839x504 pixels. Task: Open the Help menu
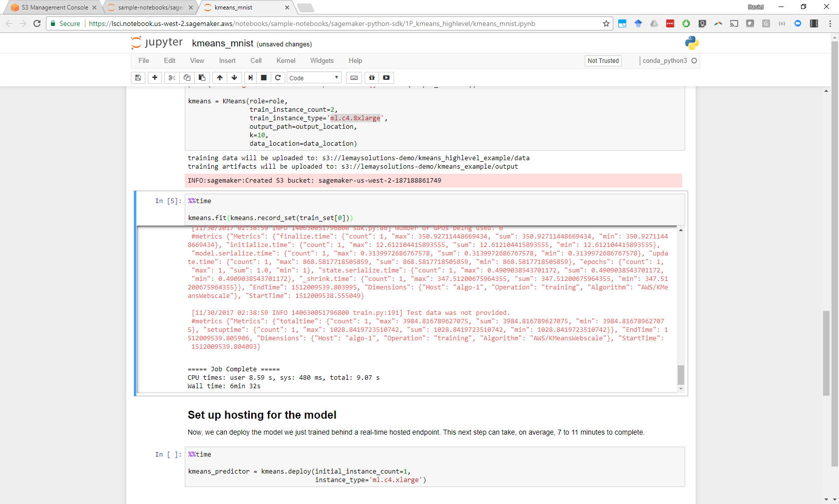point(356,61)
